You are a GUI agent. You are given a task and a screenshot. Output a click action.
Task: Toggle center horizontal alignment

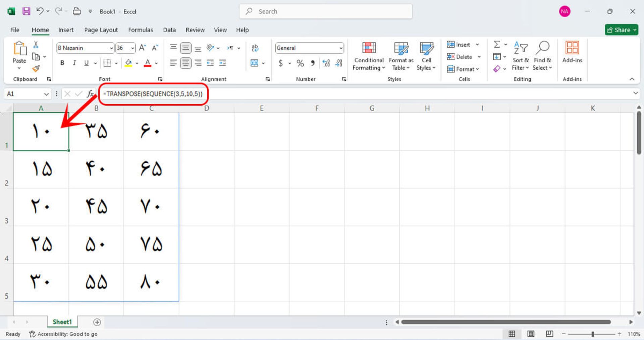(x=185, y=63)
